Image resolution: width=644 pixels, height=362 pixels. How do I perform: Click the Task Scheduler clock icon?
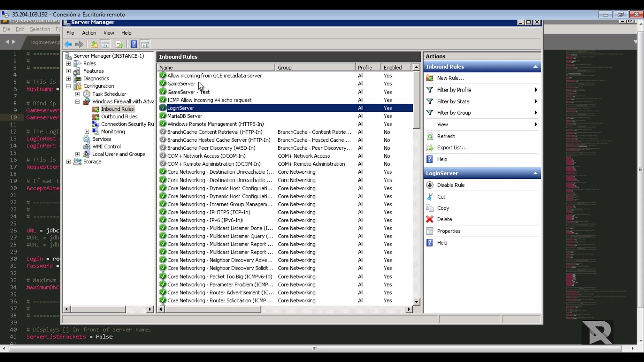coord(87,94)
